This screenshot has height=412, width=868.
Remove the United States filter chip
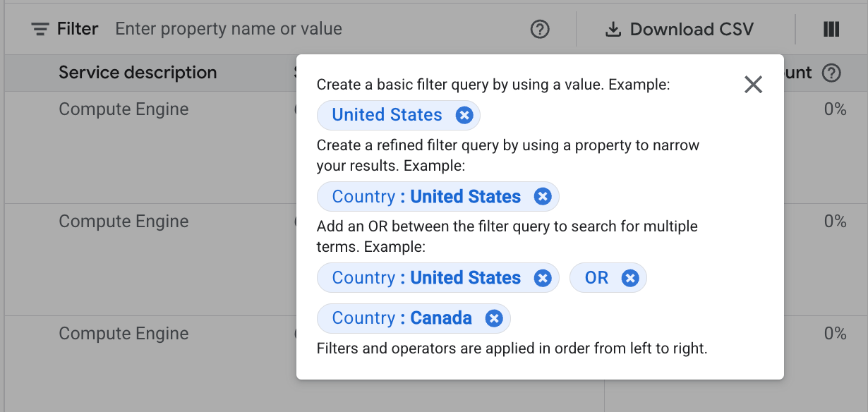coord(464,115)
